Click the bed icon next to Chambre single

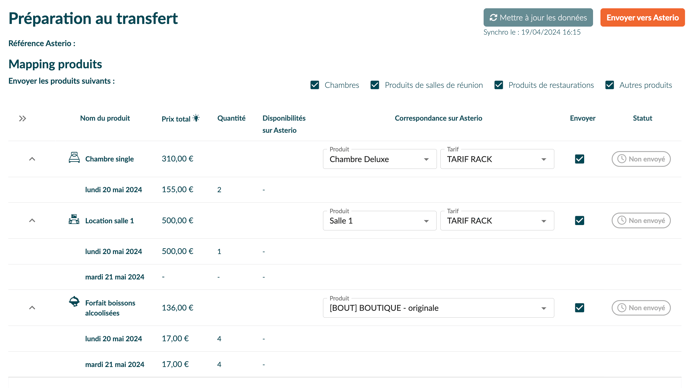point(74,158)
